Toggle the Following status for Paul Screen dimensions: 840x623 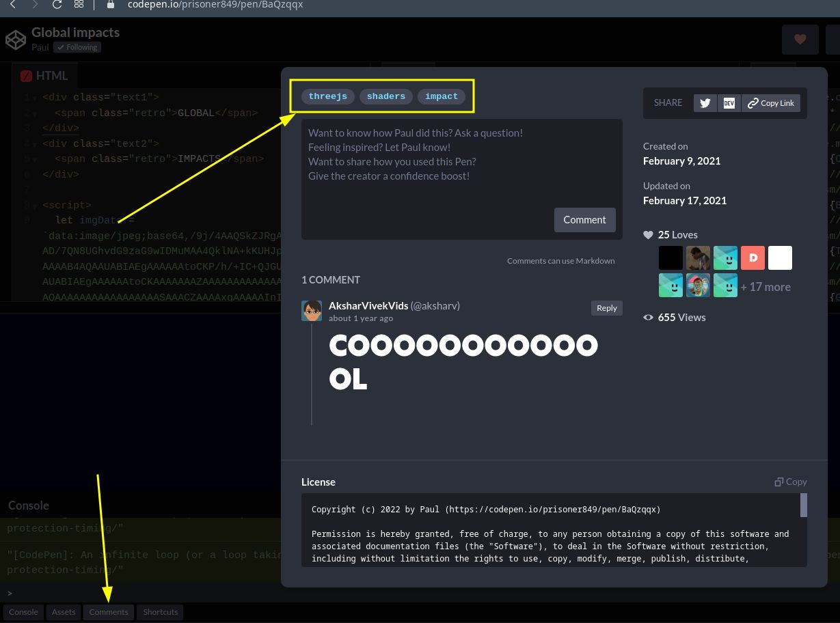pyautogui.click(x=77, y=47)
